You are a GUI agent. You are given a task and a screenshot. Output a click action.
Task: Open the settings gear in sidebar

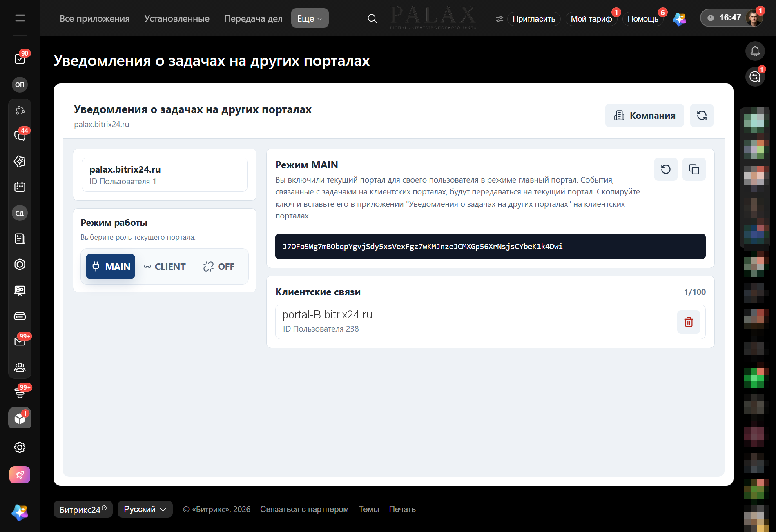(x=20, y=447)
